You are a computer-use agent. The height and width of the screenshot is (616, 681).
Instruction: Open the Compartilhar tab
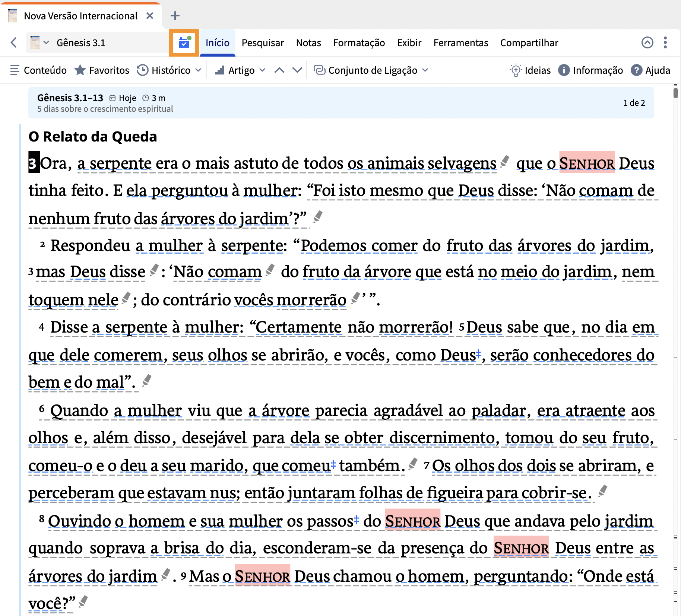click(x=529, y=43)
